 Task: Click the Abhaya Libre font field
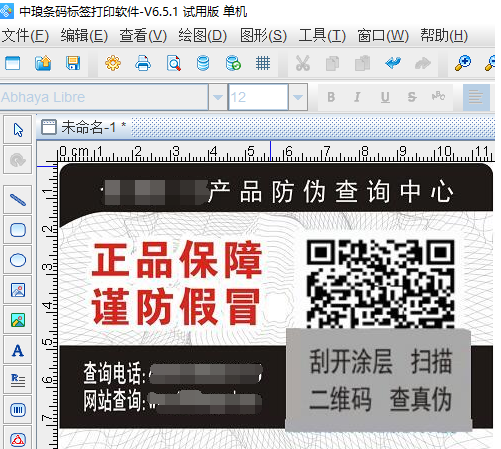point(104,97)
